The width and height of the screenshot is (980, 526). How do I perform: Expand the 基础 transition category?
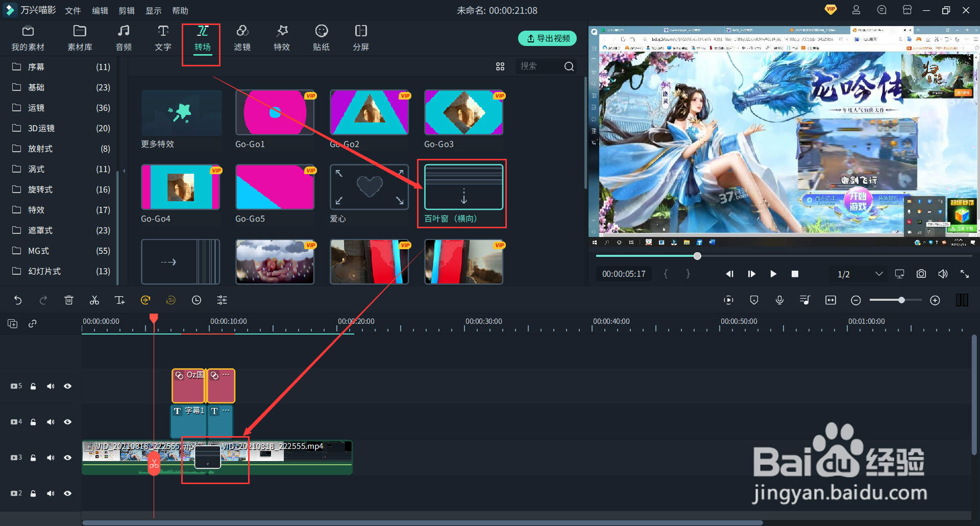coord(61,87)
